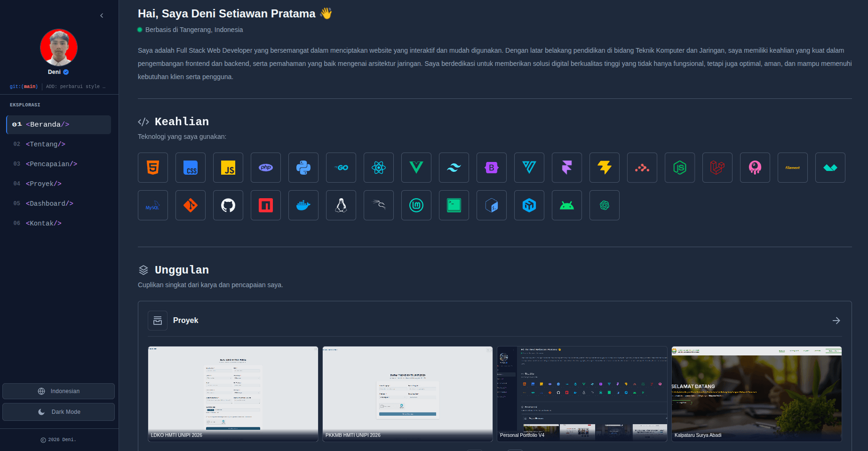Viewport: 868px width, 451px height.
Task: Open Proyek section with the arrow
Action: pyautogui.click(x=836, y=321)
